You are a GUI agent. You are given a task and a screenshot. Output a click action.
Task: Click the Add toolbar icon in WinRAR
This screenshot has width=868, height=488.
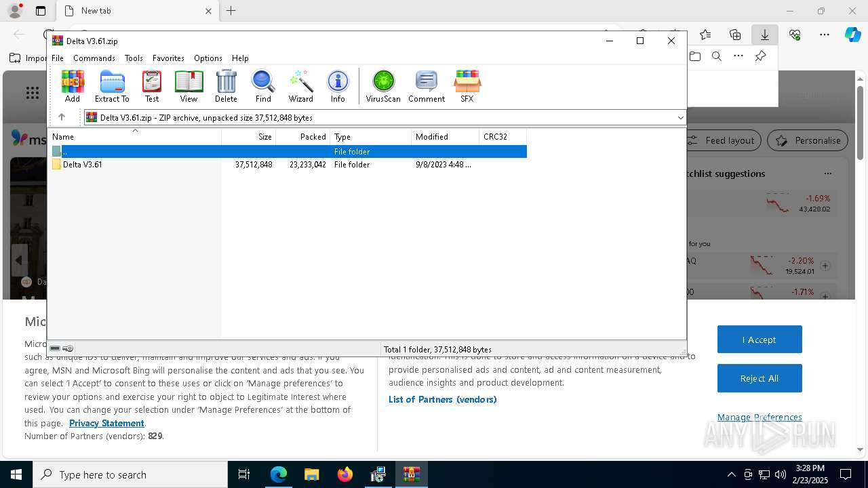[x=73, y=86]
